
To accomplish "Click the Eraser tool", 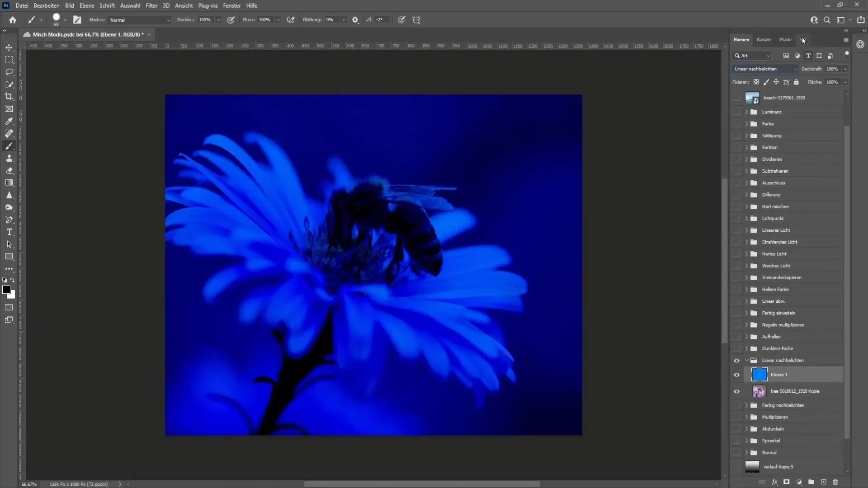I will (x=9, y=170).
